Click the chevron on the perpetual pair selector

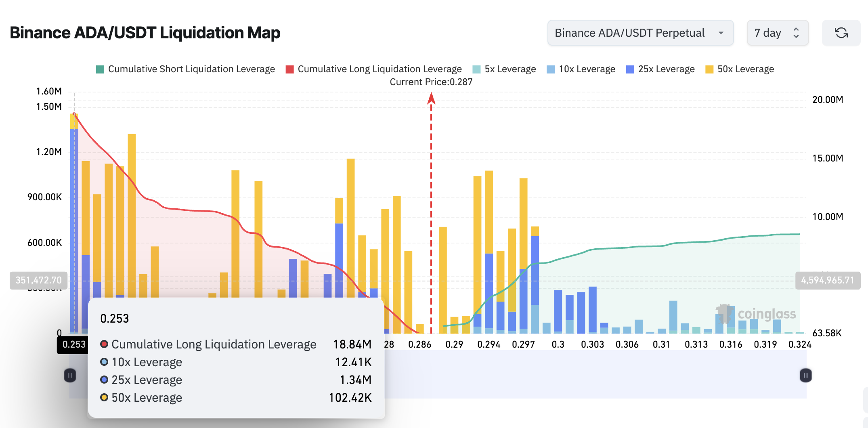721,33
